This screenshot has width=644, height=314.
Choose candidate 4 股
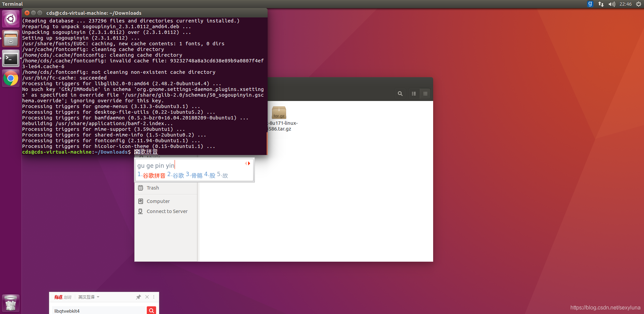point(210,175)
